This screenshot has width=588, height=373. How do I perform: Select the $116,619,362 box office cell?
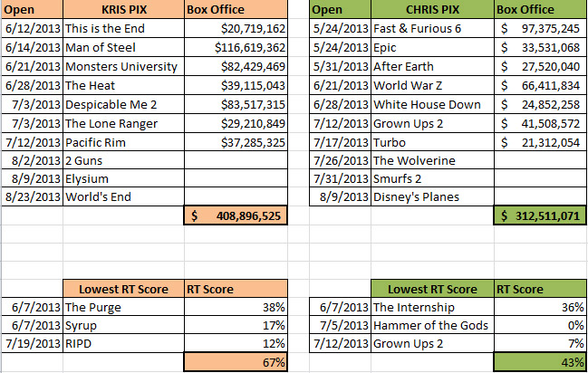(236, 48)
